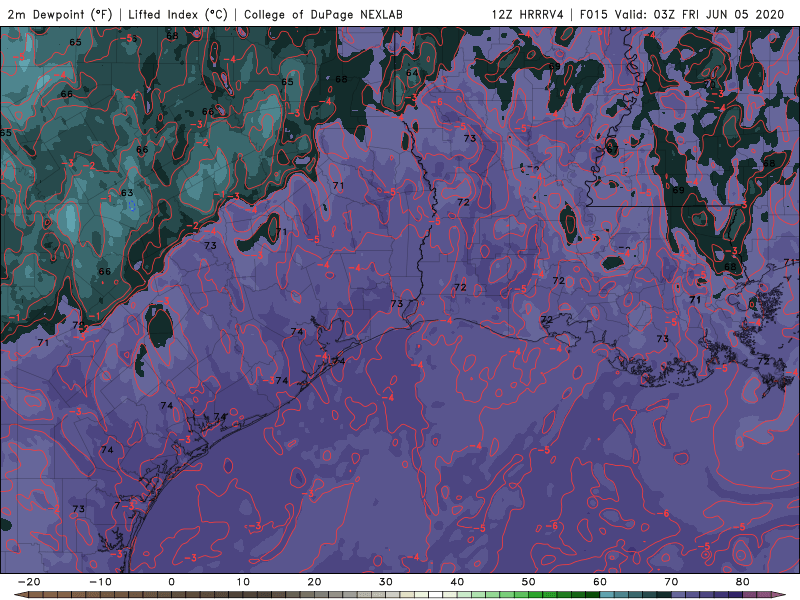Click the 50 label on the color scale
800x600 pixels.
[x=529, y=582]
